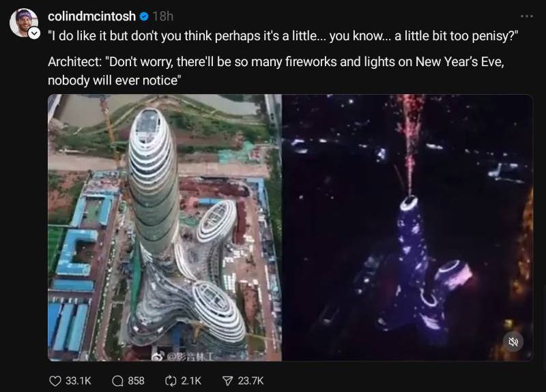Viewport: 546px width, 392px height.
Task: Open replies with the comment bubble icon
Action: [x=117, y=380]
